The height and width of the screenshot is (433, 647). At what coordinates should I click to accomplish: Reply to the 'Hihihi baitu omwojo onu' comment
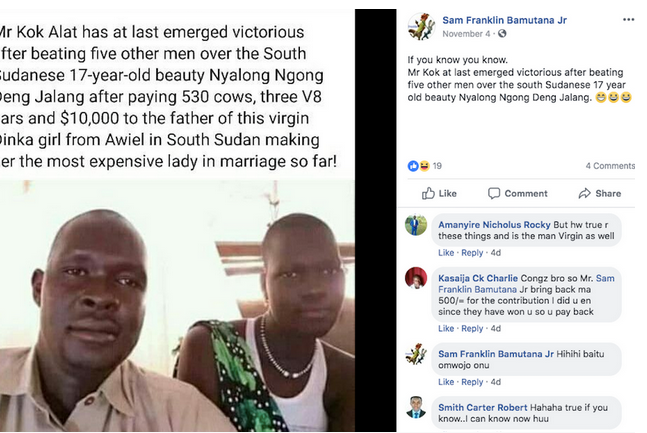[472, 382]
